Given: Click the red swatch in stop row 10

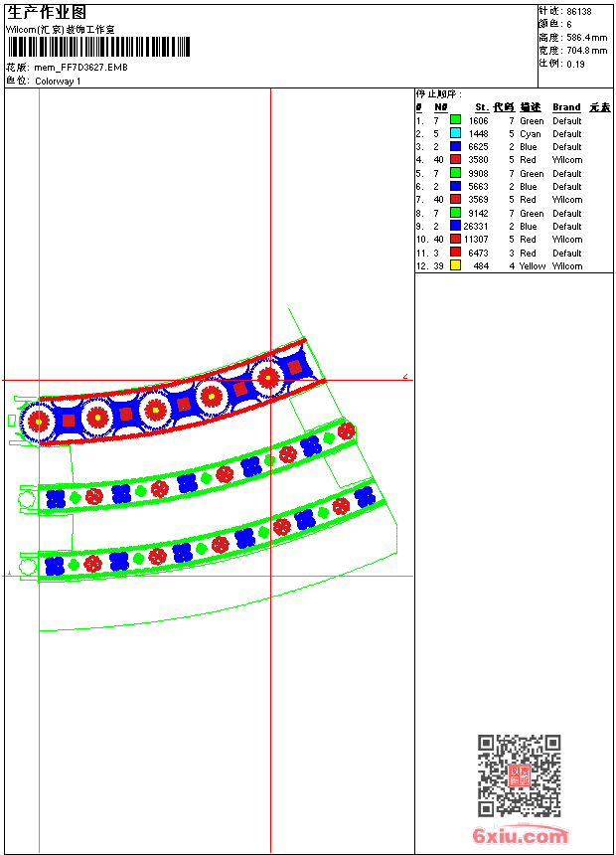Looking at the screenshot, I should pos(455,239).
